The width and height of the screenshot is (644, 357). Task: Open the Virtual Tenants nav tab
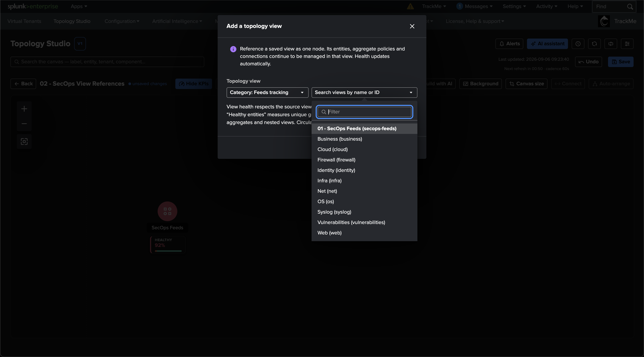(x=24, y=21)
